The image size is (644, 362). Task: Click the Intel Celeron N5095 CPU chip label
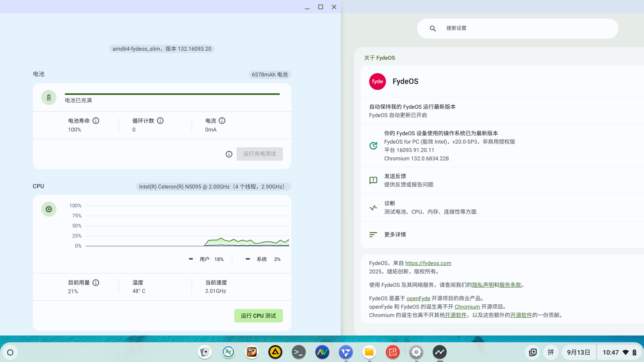[x=213, y=187]
